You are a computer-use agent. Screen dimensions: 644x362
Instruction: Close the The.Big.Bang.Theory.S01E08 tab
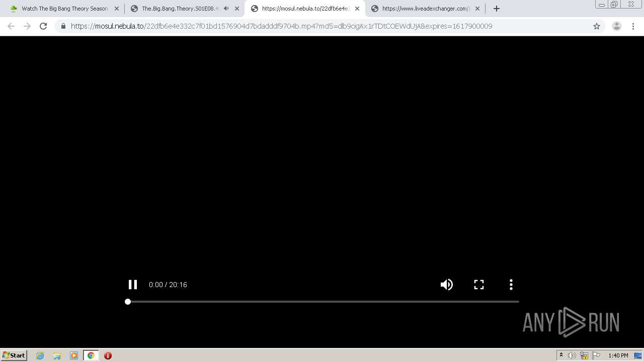237,9
